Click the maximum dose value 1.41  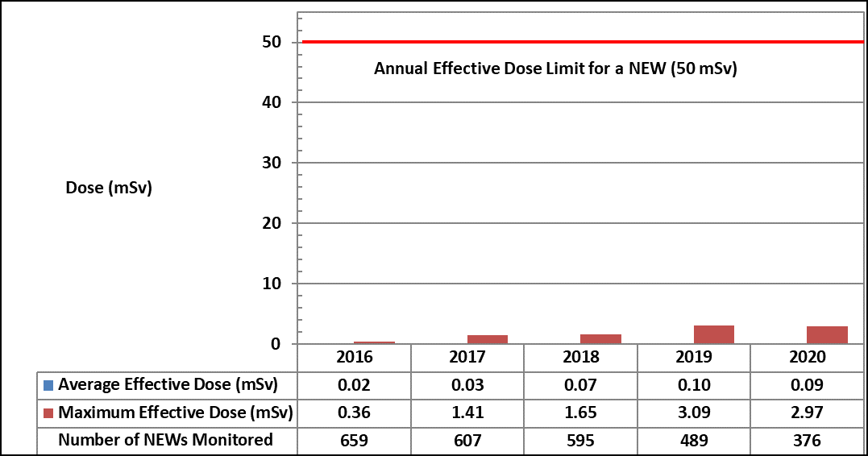(467, 412)
